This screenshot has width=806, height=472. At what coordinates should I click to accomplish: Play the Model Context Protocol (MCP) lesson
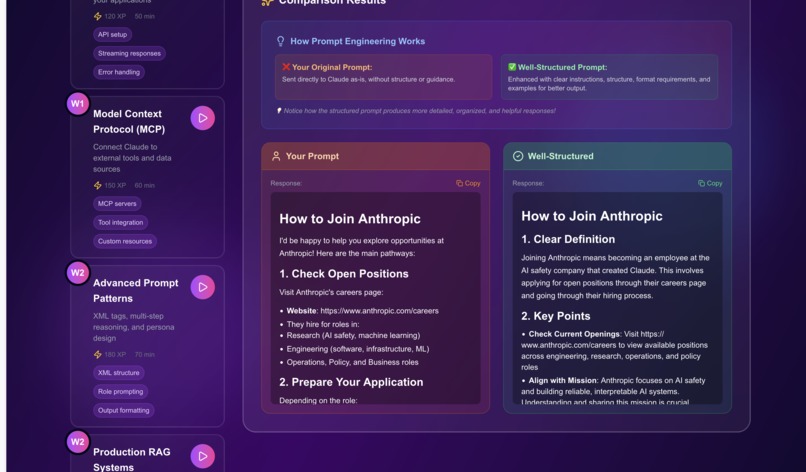click(203, 118)
